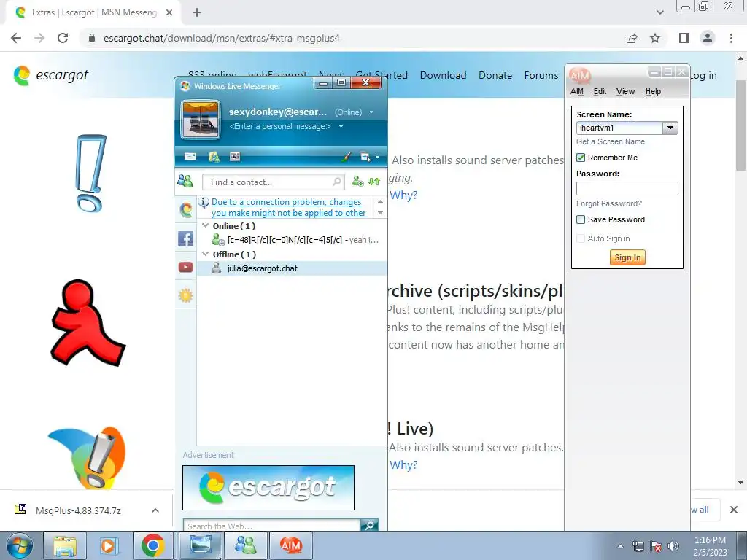Open the Escargot tab in Messenger sidebar
This screenshot has width=747, height=560.
coord(186,209)
